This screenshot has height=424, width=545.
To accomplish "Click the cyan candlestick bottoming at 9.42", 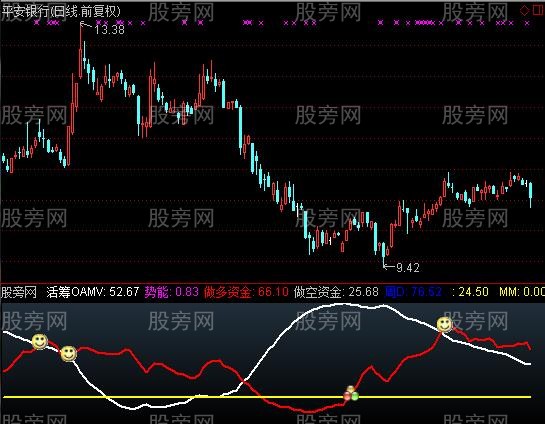I will (x=384, y=254).
